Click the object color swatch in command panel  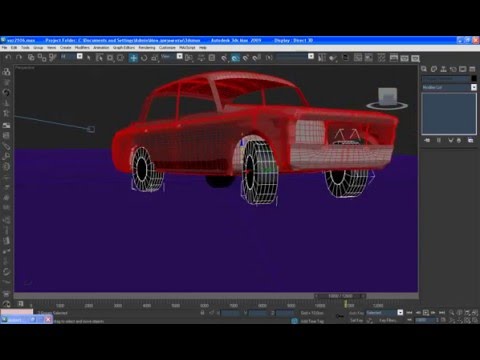[x=474, y=79]
